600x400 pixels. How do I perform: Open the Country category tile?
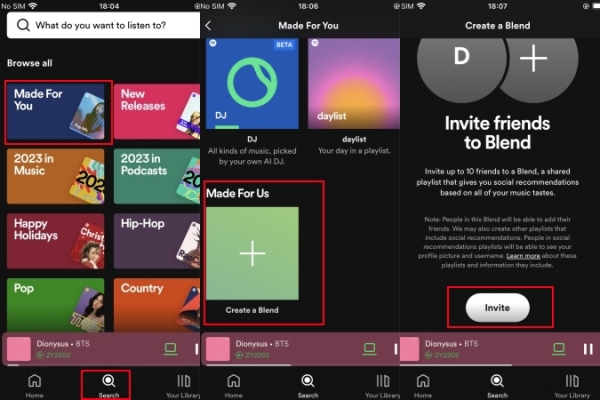click(157, 305)
